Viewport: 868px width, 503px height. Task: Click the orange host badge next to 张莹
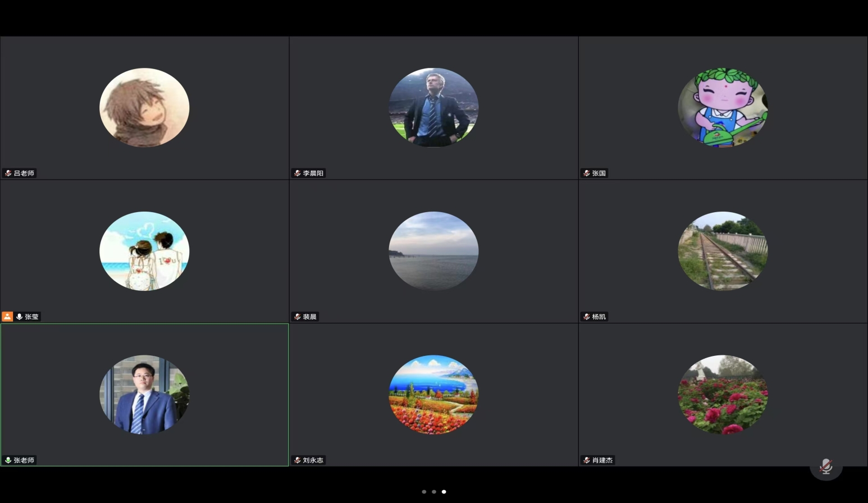[x=7, y=317]
